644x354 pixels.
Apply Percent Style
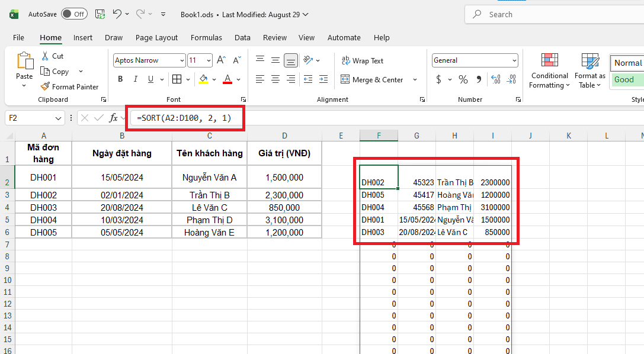click(463, 79)
